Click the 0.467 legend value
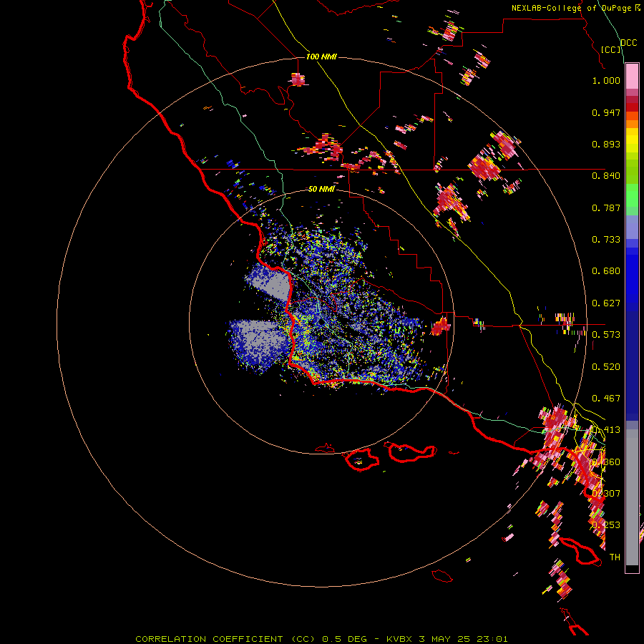The height and width of the screenshot is (644, 644). coord(606,399)
